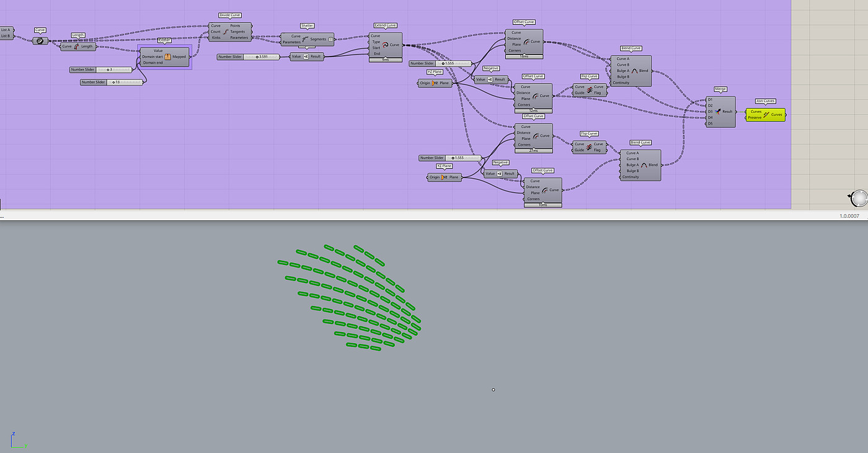Click the D5 input on Merge
Image resolution: width=868 pixels, height=453 pixels.
[x=711, y=123]
